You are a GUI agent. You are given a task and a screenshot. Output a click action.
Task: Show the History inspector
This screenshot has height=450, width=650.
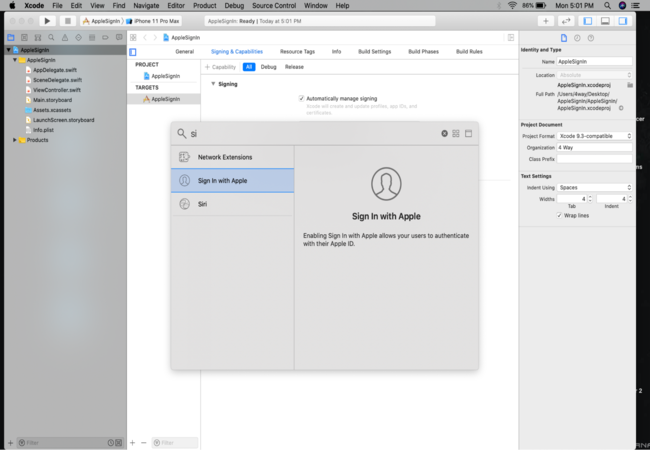577,38
